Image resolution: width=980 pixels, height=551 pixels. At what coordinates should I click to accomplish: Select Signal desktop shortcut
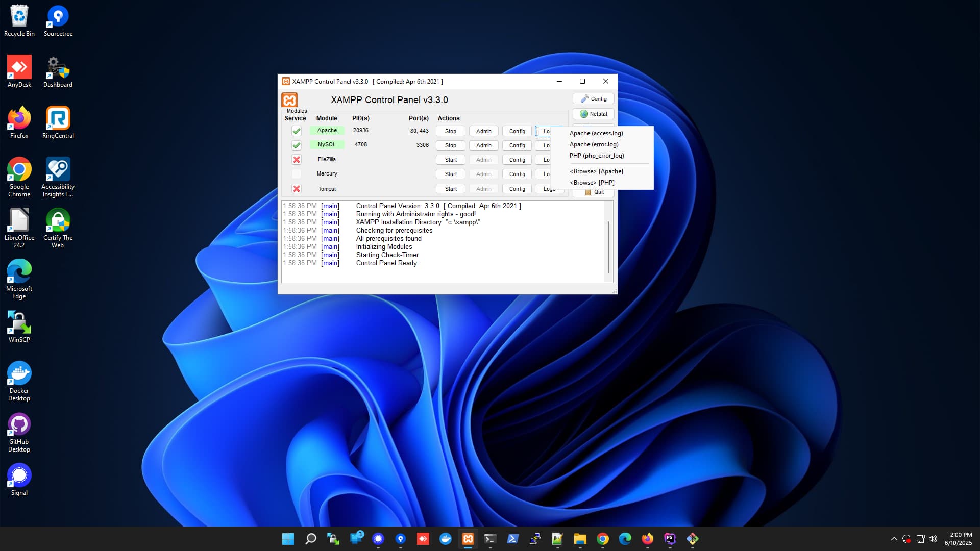[x=19, y=480]
